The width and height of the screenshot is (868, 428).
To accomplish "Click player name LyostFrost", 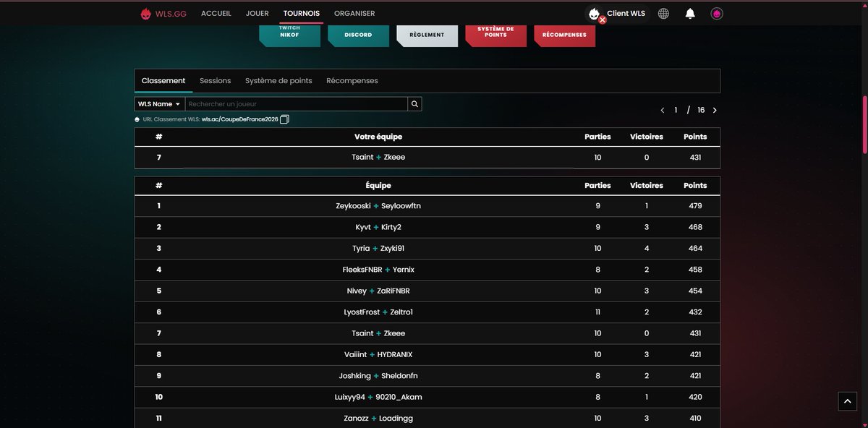I will pyautogui.click(x=362, y=312).
